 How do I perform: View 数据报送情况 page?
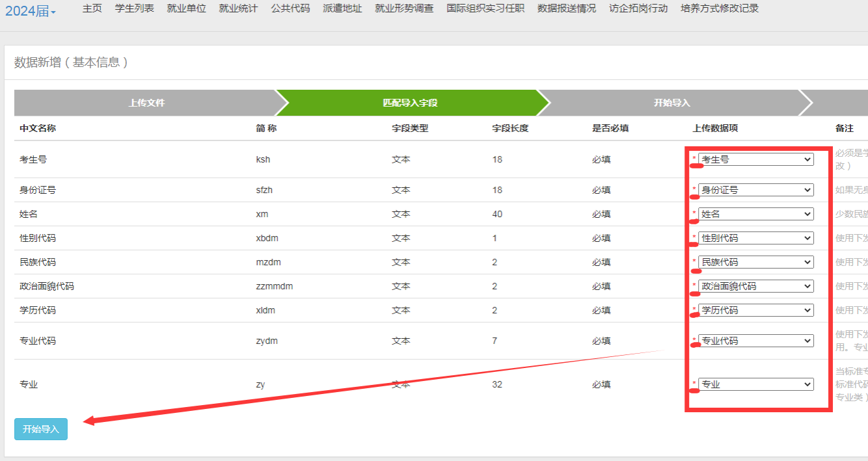pyautogui.click(x=567, y=8)
